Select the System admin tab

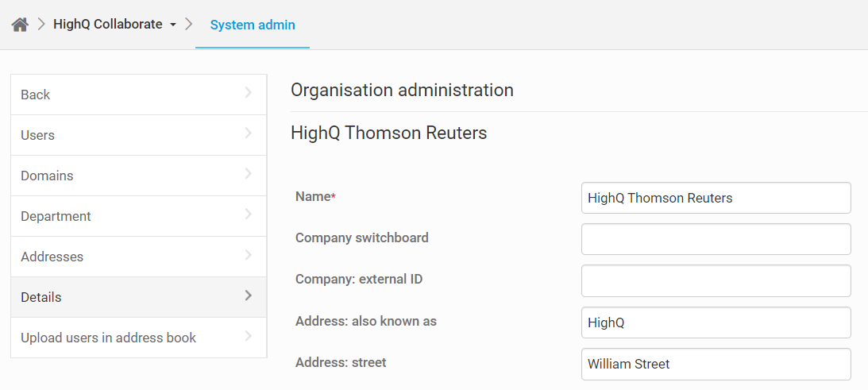pyautogui.click(x=253, y=25)
